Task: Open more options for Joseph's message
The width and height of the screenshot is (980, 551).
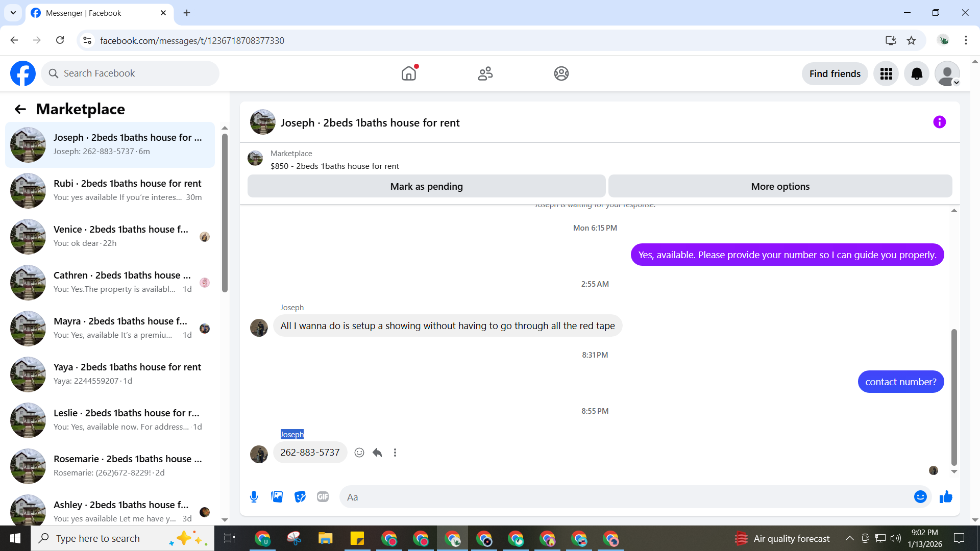Action: coord(395,453)
